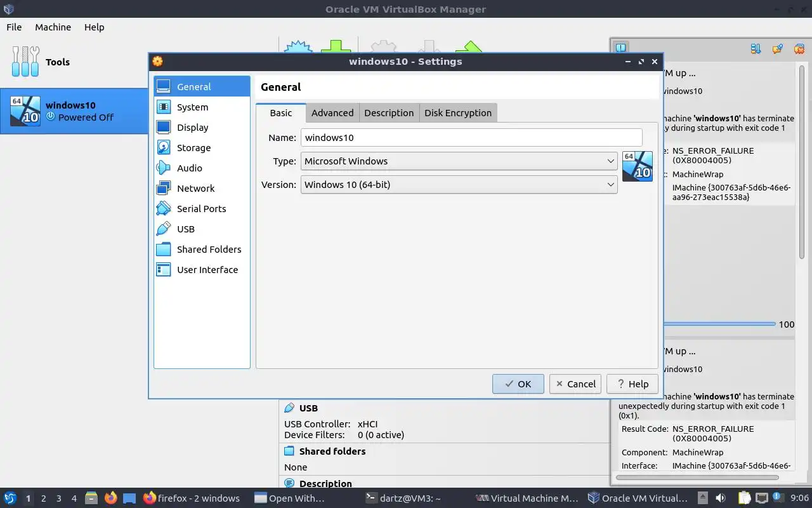Switch to workspace 4

point(74,498)
